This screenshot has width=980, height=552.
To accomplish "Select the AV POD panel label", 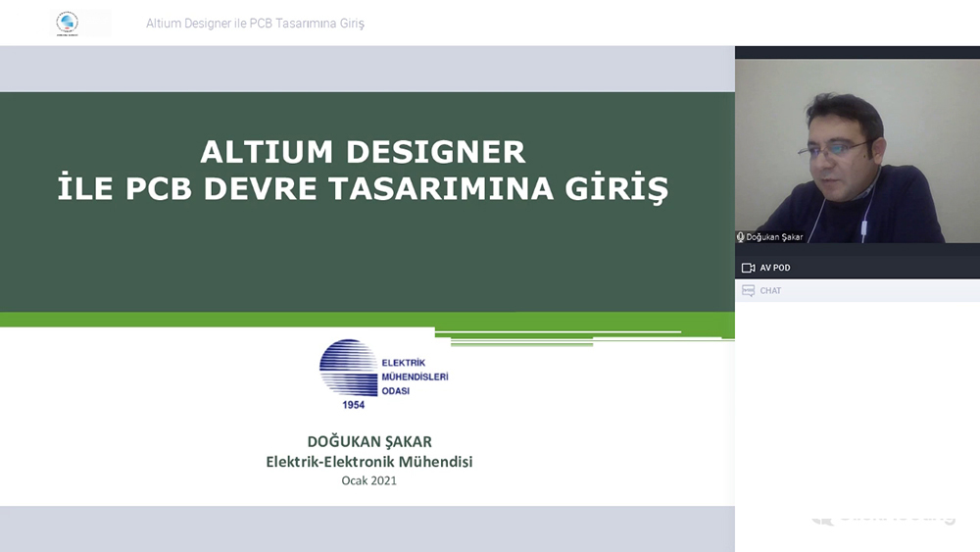I will coord(775,268).
